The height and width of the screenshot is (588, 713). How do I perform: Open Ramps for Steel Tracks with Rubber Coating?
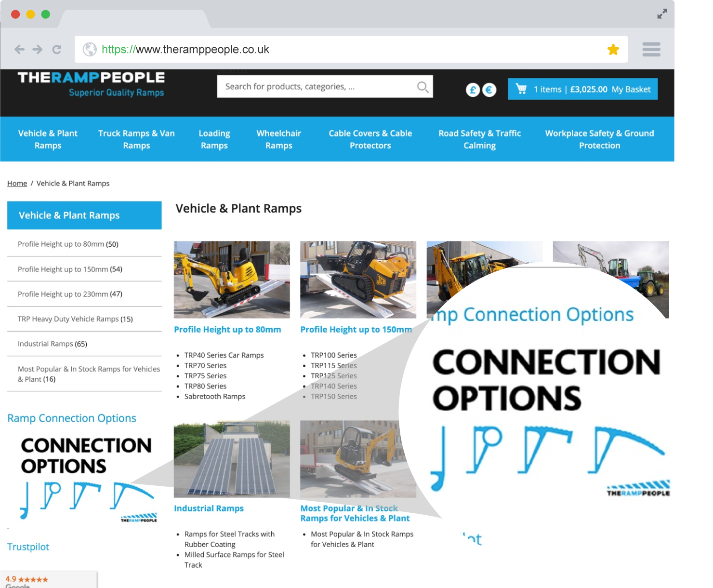click(x=229, y=539)
